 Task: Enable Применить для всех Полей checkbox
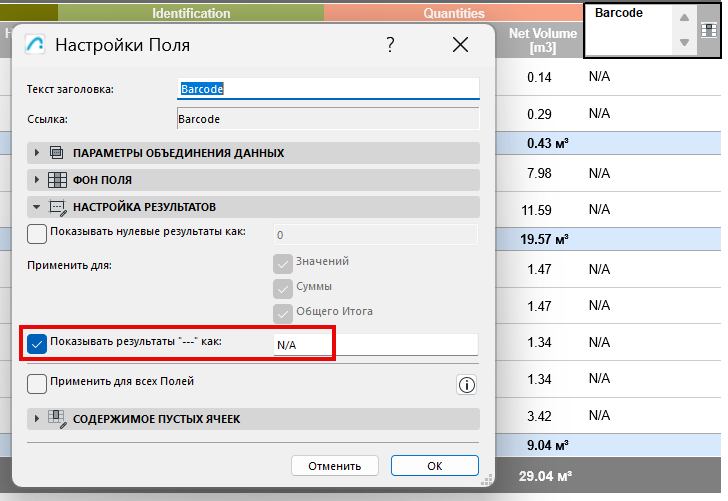[37, 384]
